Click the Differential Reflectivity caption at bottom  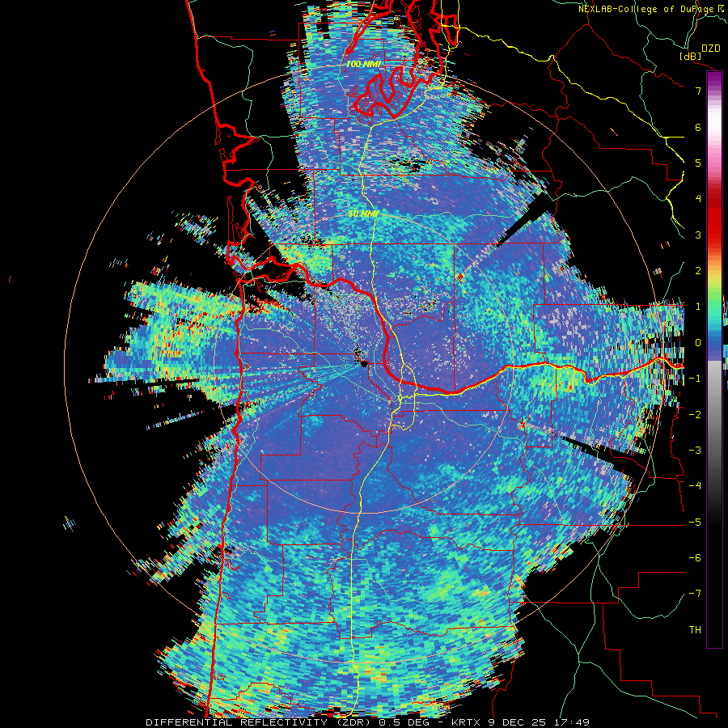point(368,722)
